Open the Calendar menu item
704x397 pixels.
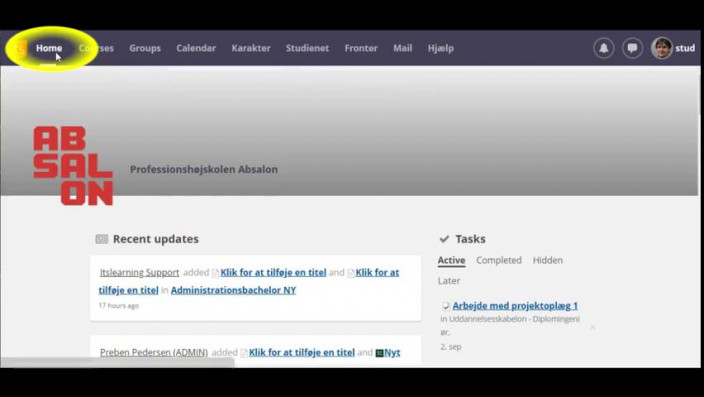pos(196,48)
